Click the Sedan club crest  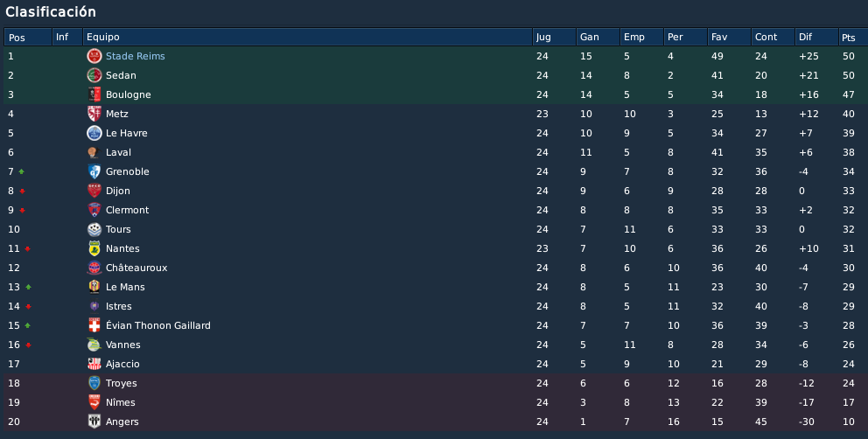(94, 75)
